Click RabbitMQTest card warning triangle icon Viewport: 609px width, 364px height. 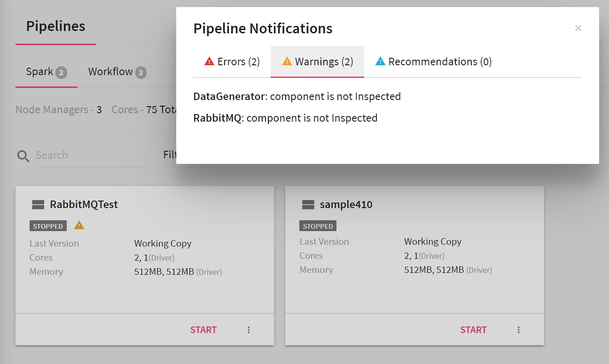point(79,225)
